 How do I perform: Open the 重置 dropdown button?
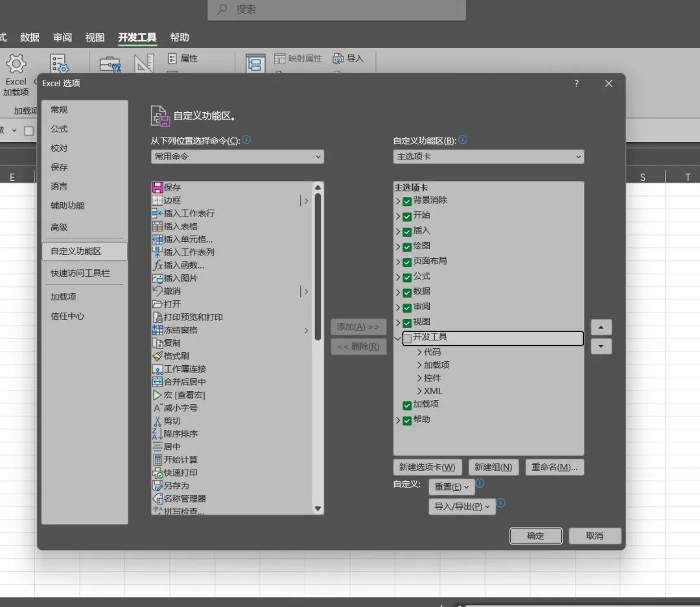point(451,487)
